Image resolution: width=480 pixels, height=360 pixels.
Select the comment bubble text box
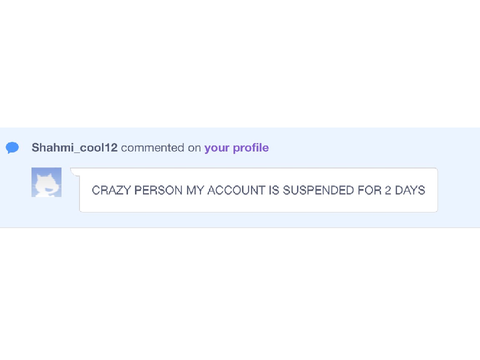click(x=258, y=190)
